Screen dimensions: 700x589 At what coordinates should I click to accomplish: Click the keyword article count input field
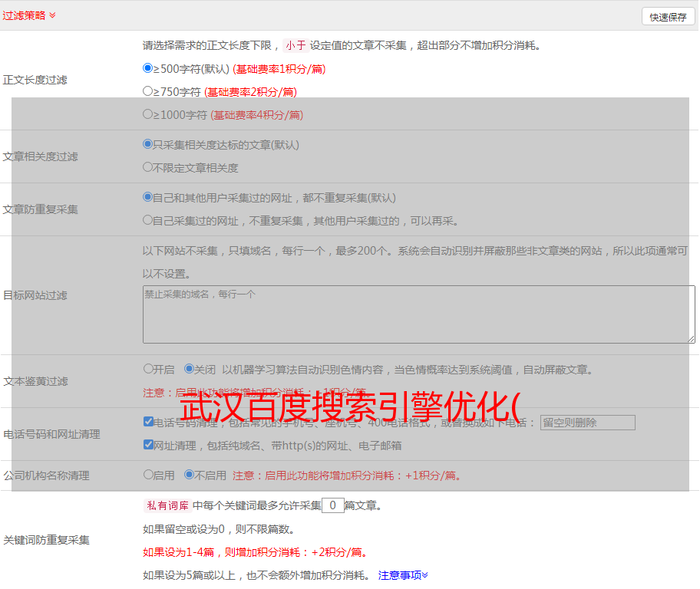(332, 505)
